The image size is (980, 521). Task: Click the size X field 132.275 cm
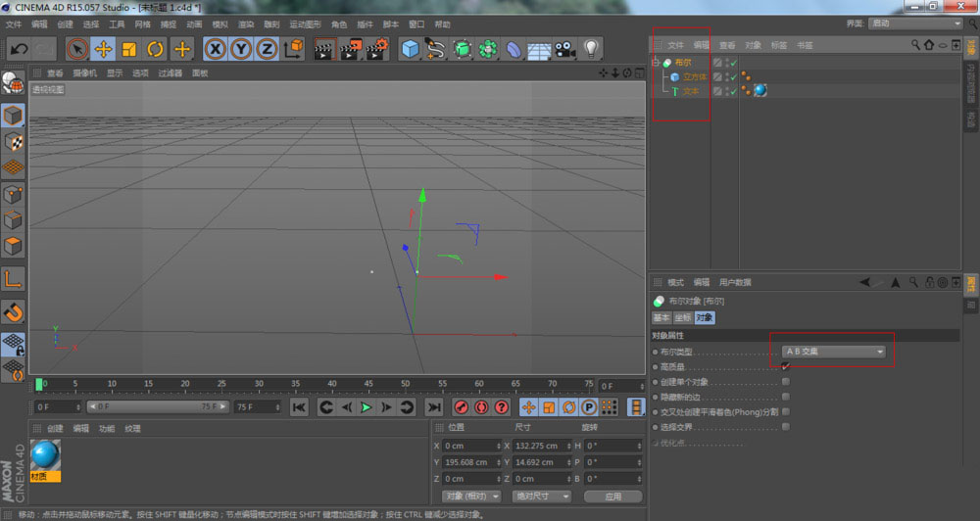542,446
